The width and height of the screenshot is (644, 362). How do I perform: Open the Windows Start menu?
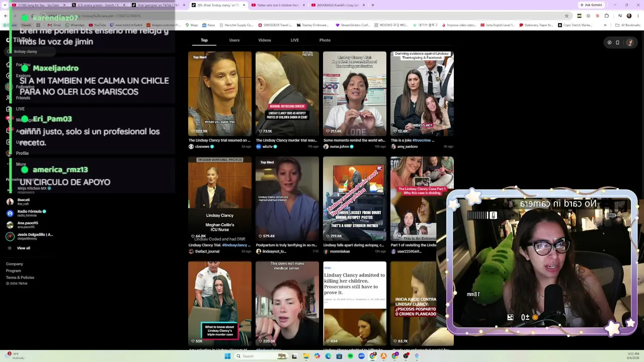[x=227, y=356]
